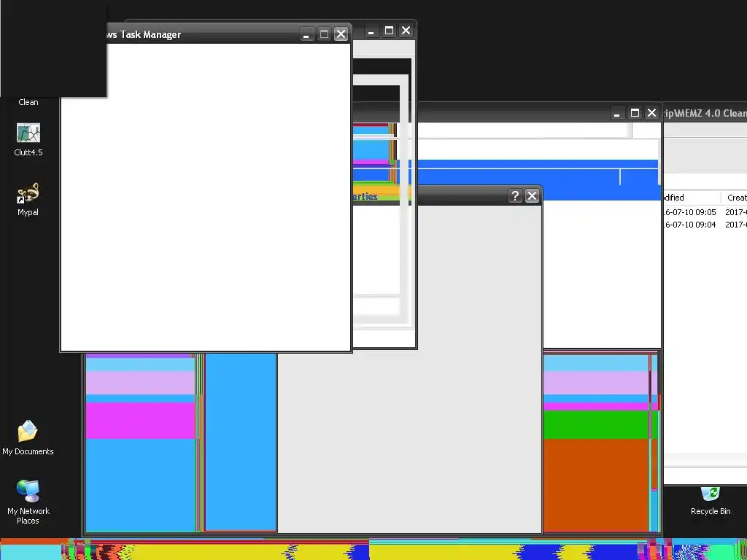Select the Mypal browser shortcut icon
The image size is (747, 560).
(x=28, y=199)
